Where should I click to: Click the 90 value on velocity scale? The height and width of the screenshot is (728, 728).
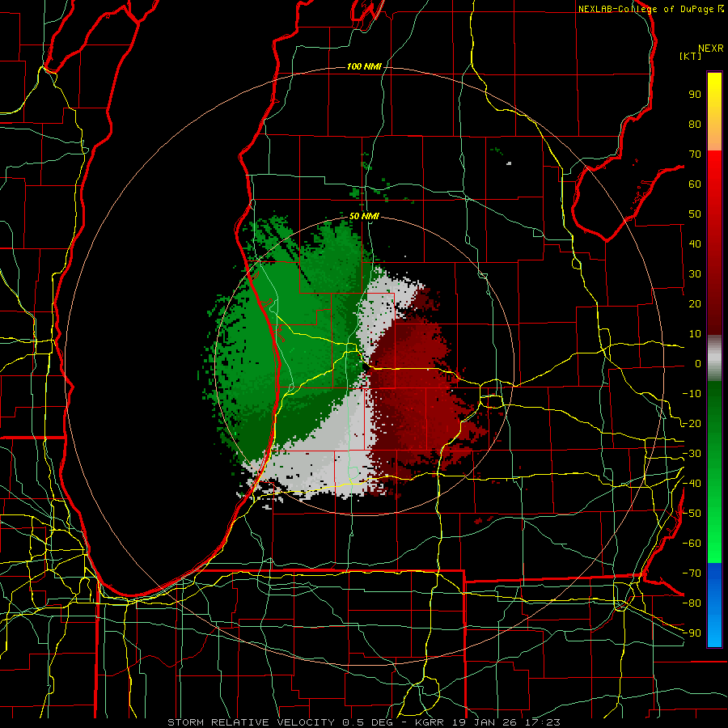pos(695,95)
